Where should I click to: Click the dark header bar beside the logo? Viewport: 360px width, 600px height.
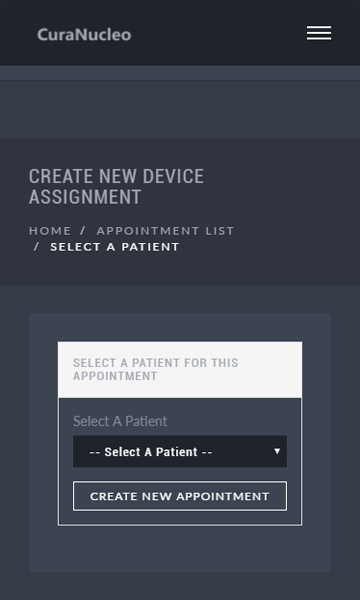pos(218,33)
